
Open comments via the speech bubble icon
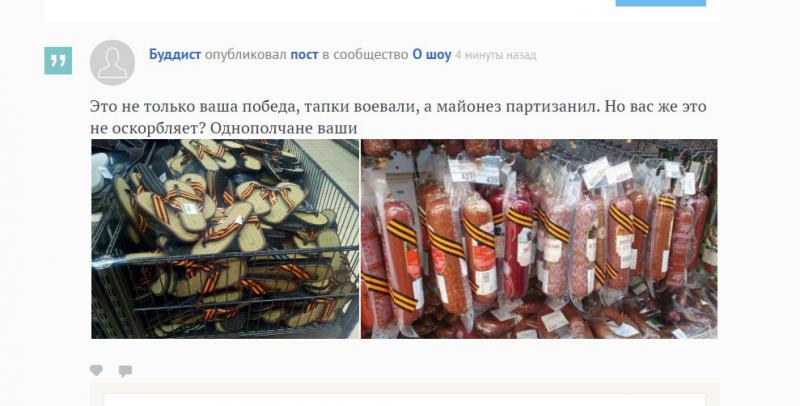[126, 371]
